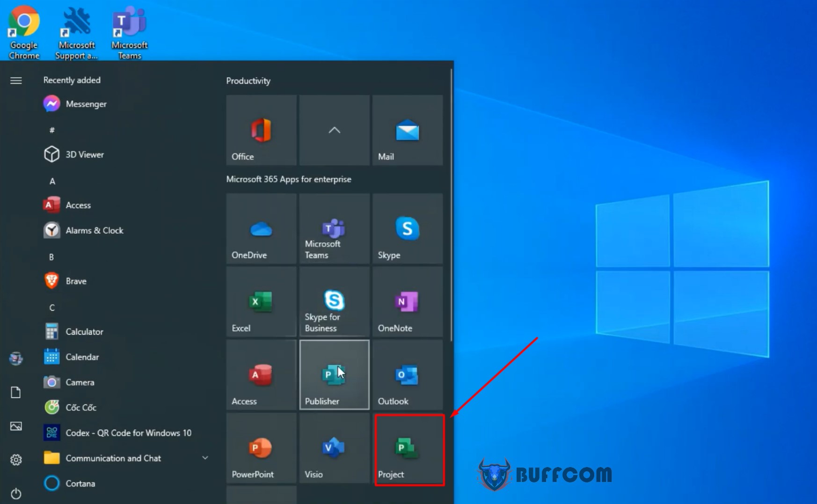
Task: Open the user account icon
Action: click(16, 358)
